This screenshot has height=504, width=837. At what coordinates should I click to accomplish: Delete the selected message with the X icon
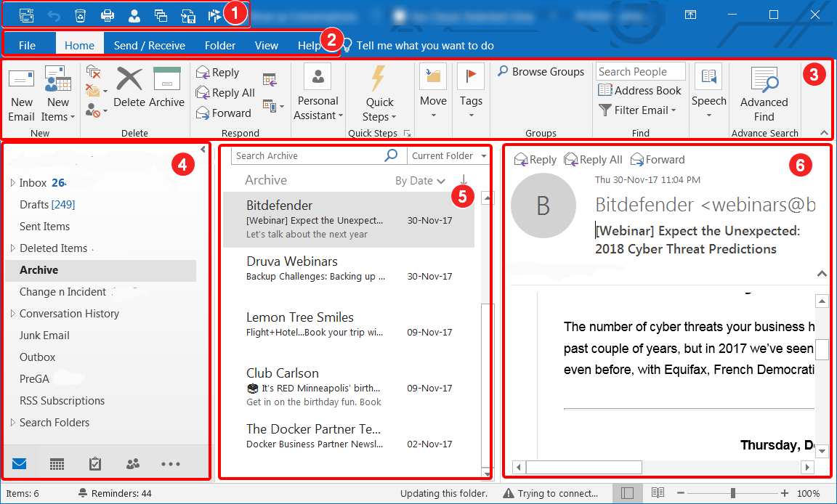[x=129, y=87]
